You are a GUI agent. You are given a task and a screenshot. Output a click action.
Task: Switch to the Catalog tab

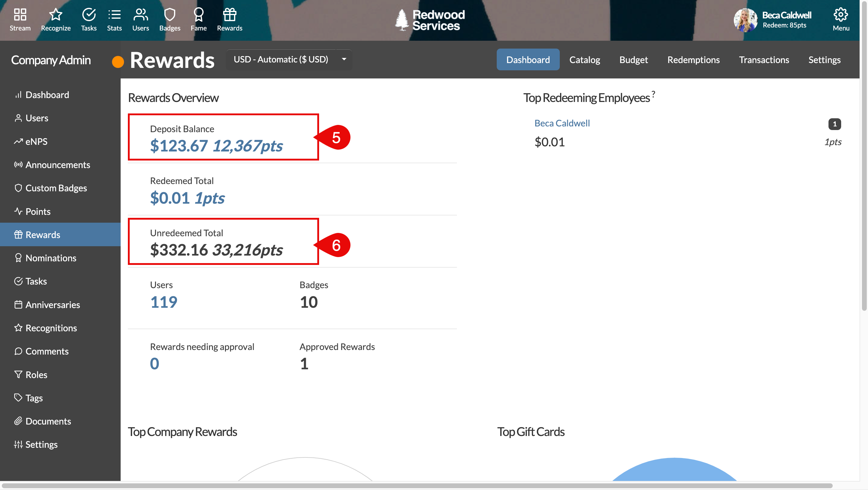[584, 60]
